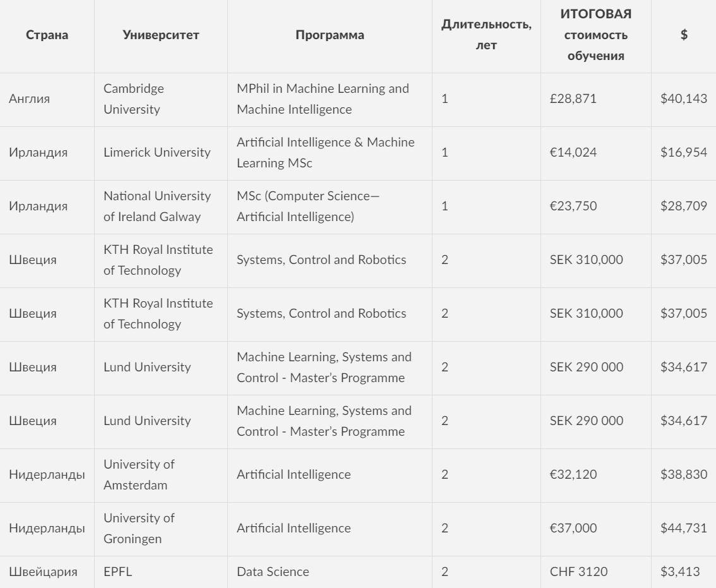Click the Limerick University cell
The image size is (716, 588).
click(157, 153)
